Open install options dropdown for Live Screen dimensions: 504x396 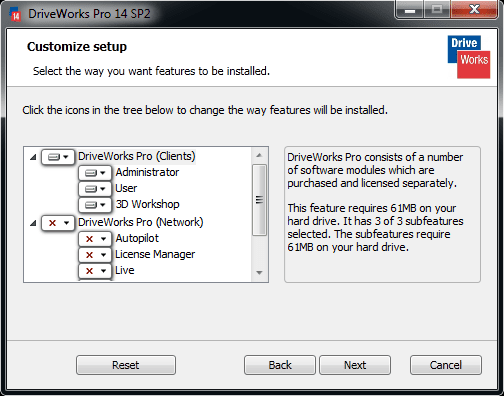coord(95,271)
